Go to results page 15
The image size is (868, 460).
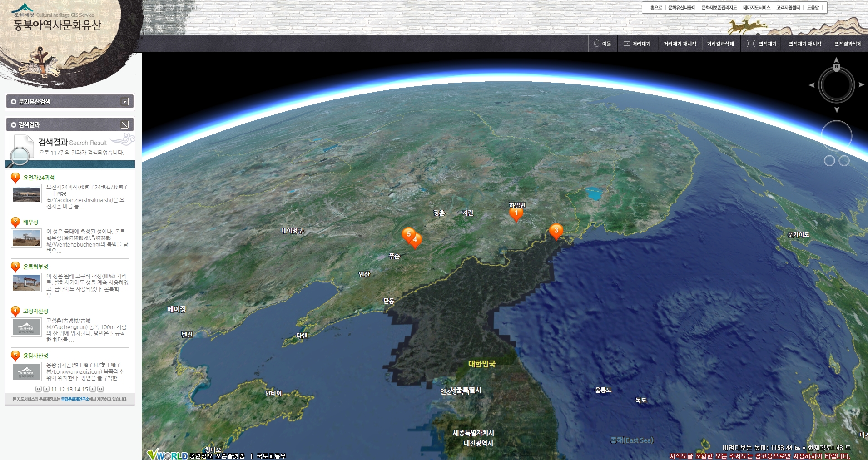[85, 390]
